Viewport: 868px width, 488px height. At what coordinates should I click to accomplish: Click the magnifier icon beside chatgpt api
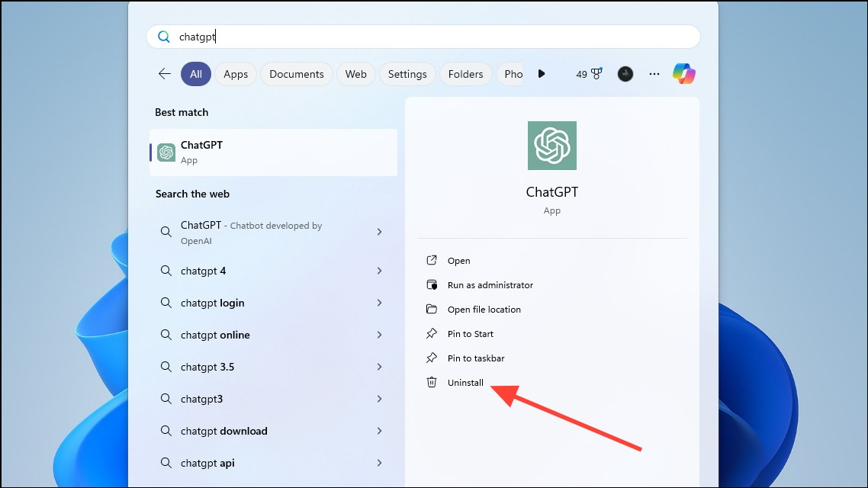(x=166, y=463)
